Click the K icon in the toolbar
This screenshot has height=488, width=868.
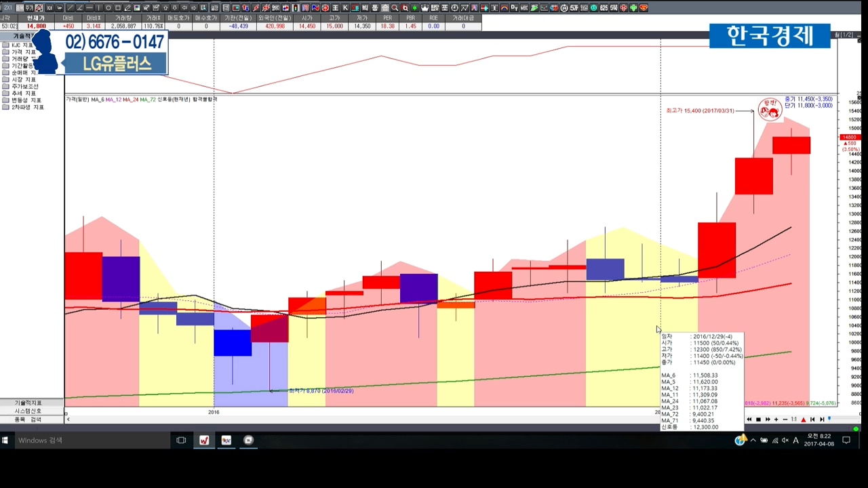pyautogui.click(x=345, y=8)
